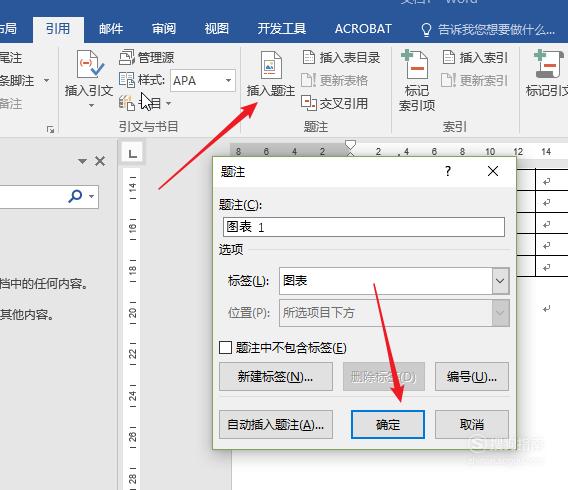Close the navigation pane with X
Image resolution: width=568 pixels, height=490 pixels.
100,161
